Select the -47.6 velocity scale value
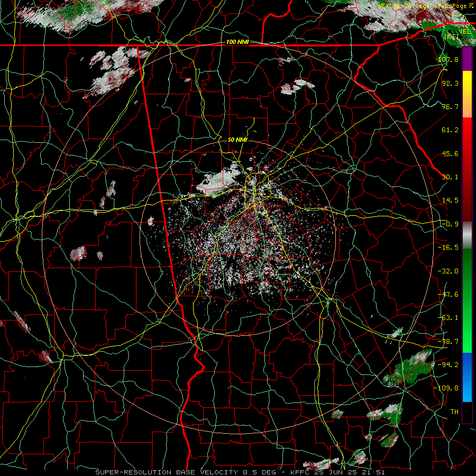Screen dimensions: 476x476 pos(448,295)
